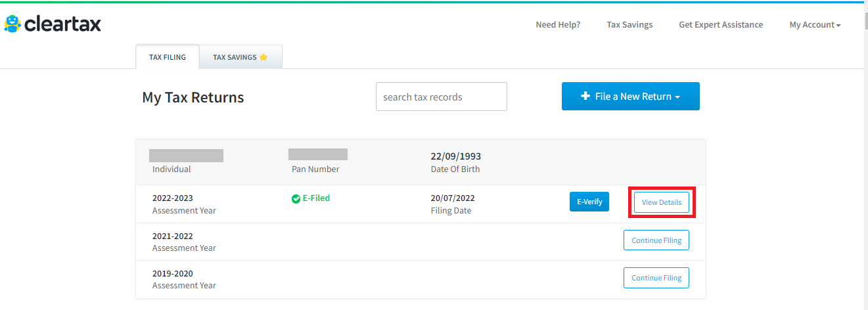This screenshot has width=868, height=310.
Task: Click the cleartax logo
Action: pyautogui.click(x=53, y=24)
